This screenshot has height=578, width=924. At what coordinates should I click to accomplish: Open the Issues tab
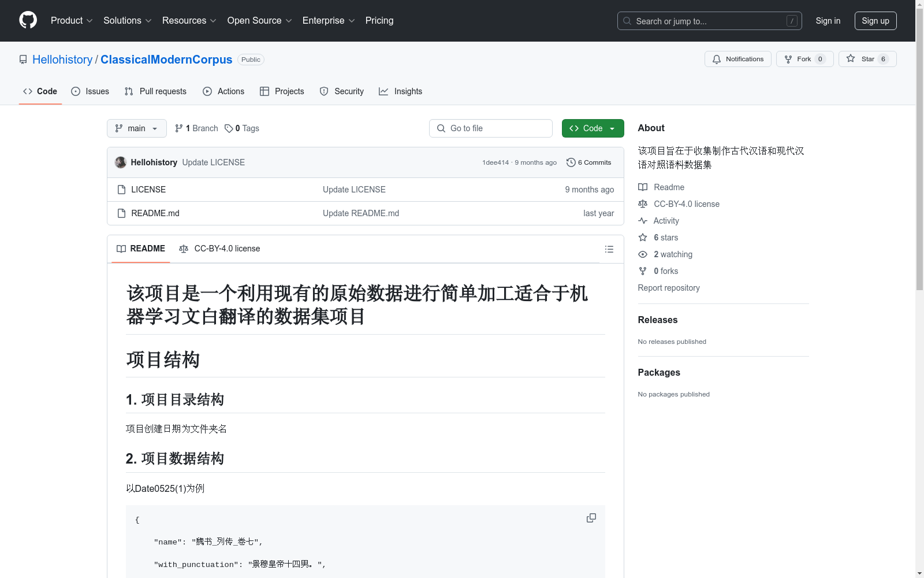click(90, 91)
